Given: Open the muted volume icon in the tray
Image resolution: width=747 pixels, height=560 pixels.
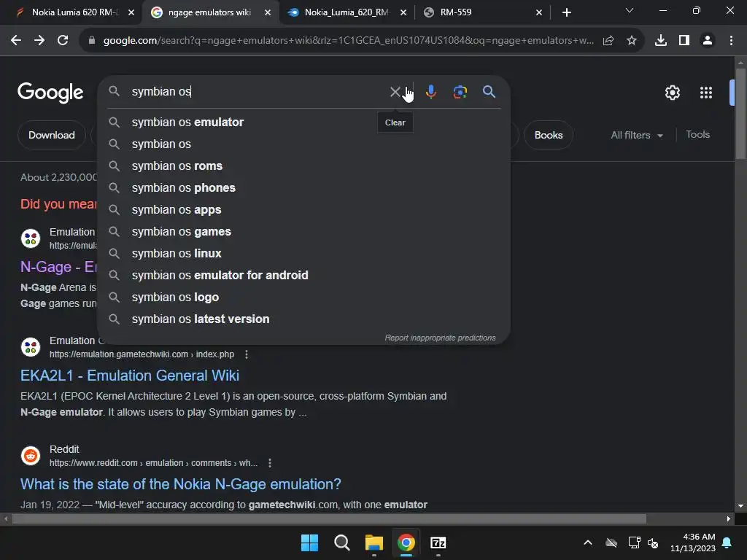Looking at the screenshot, I should click(653, 542).
